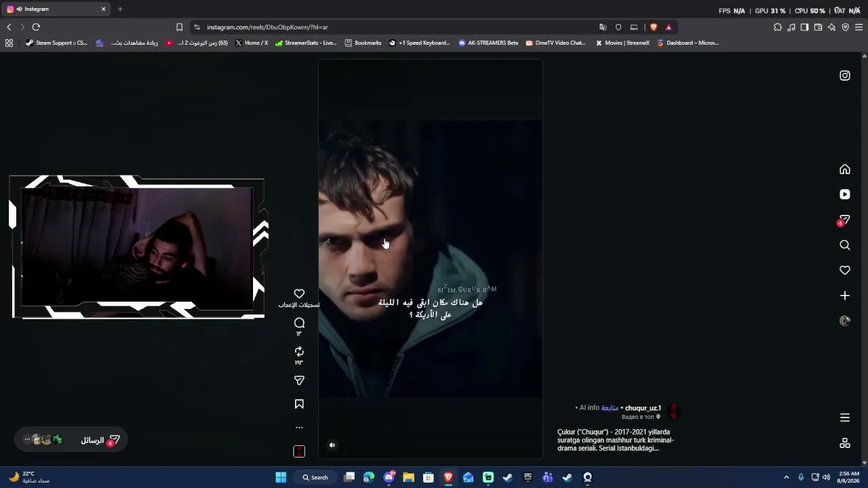
Task: Follow chuqur_uz.1 via متابعة link
Action: (x=610, y=408)
